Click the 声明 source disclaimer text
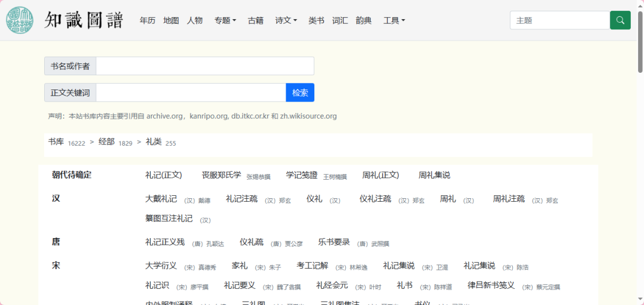The height and width of the screenshot is (305, 644). [x=192, y=116]
